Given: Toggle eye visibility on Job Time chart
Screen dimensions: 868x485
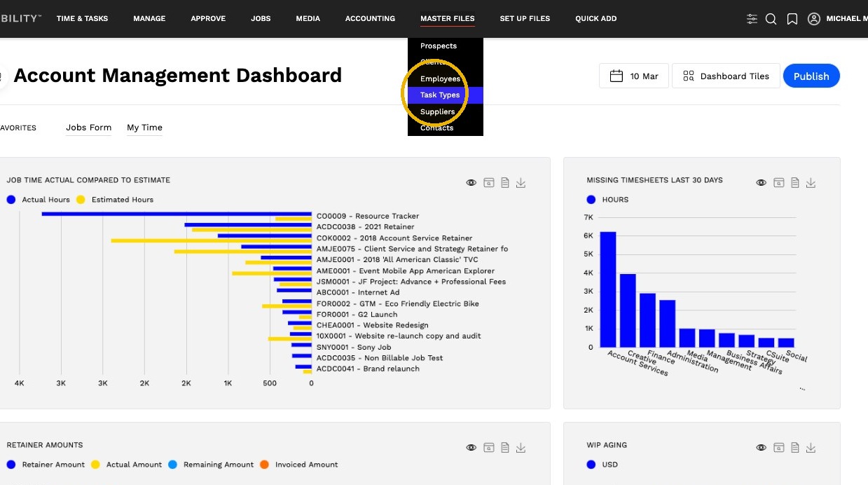Looking at the screenshot, I should click(471, 183).
